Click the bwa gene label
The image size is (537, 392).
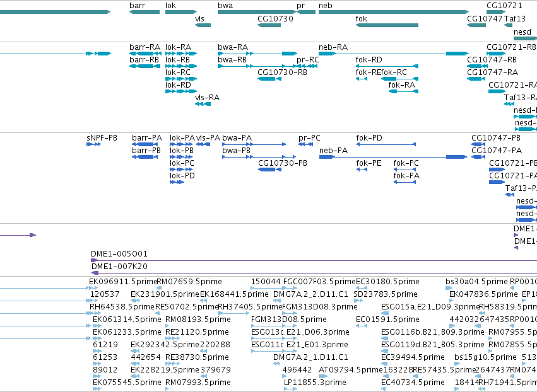coord(225,6)
